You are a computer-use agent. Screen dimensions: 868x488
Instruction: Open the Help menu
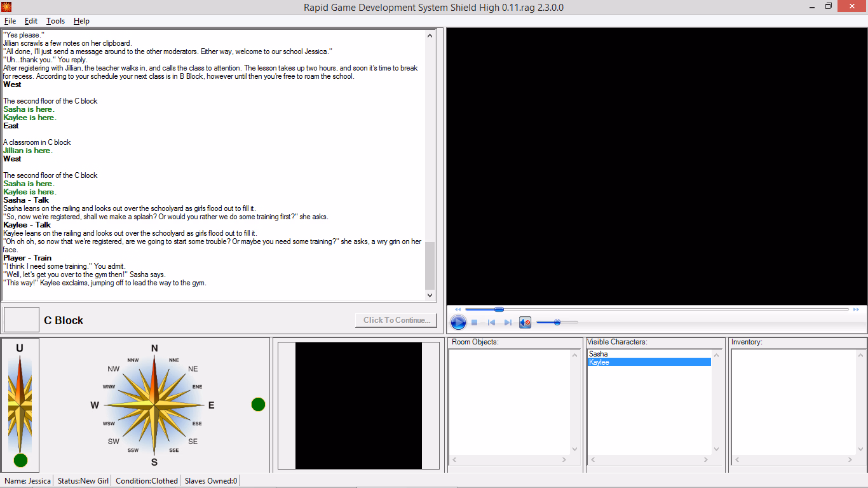tap(81, 21)
